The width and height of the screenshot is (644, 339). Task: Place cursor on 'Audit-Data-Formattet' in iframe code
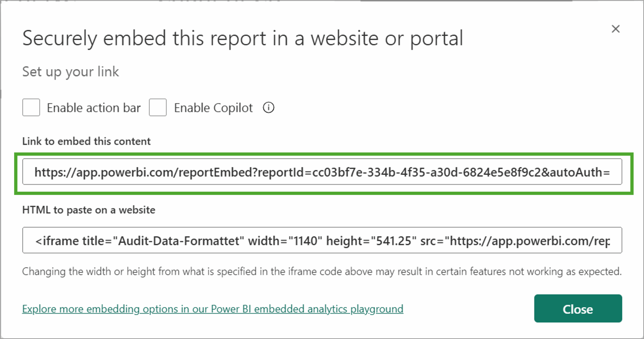179,241
